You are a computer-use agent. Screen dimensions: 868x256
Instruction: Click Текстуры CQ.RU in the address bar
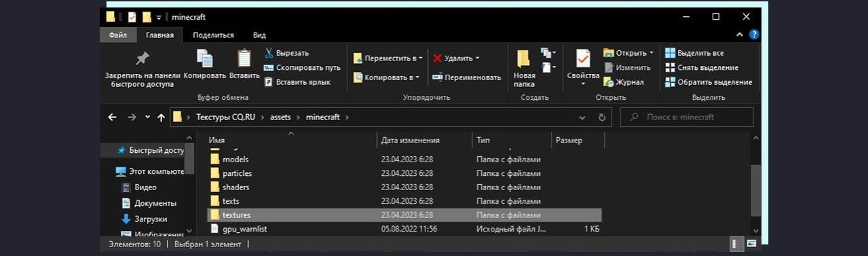[x=226, y=117]
